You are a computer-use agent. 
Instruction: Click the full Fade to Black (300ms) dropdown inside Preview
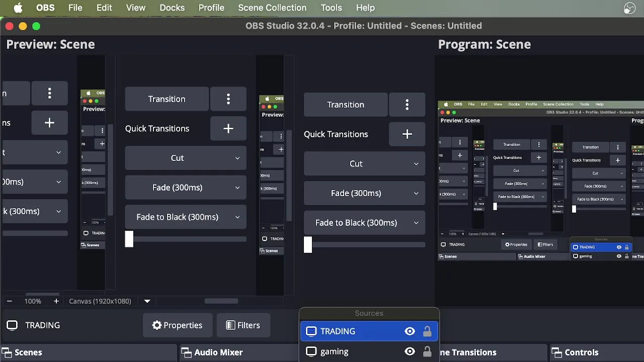tap(186, 217)
